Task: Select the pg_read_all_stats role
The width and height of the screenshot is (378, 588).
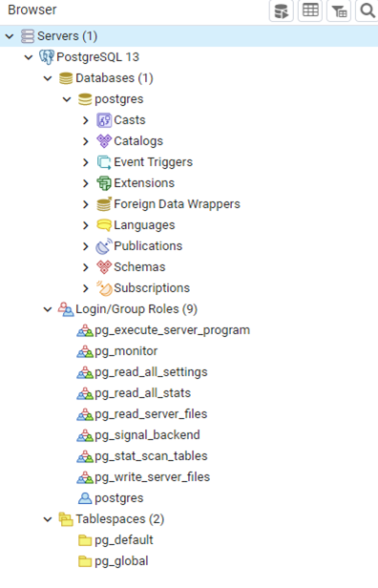Action: click(x=143, y=393)
